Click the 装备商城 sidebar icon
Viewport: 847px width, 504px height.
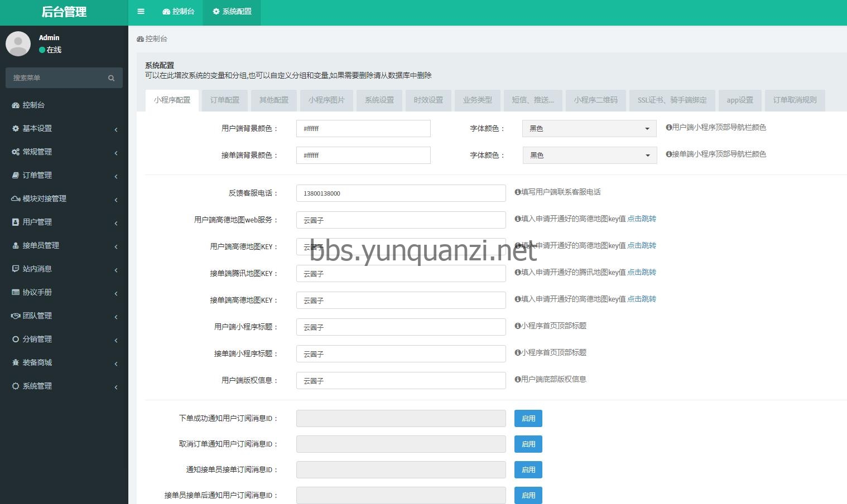click(x=16, y=362)
